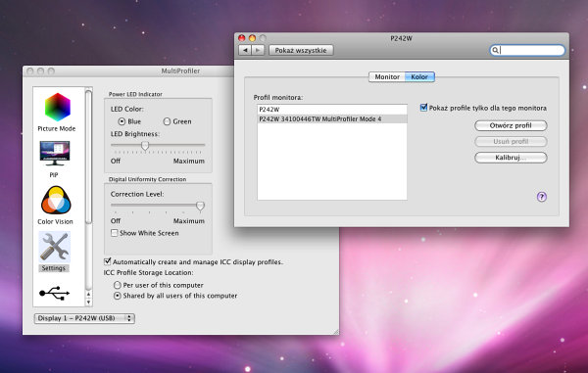Click the MultiProfiler sidebar scrollbar thumb
Screen dimensions: 588x373
click(88, 157)
